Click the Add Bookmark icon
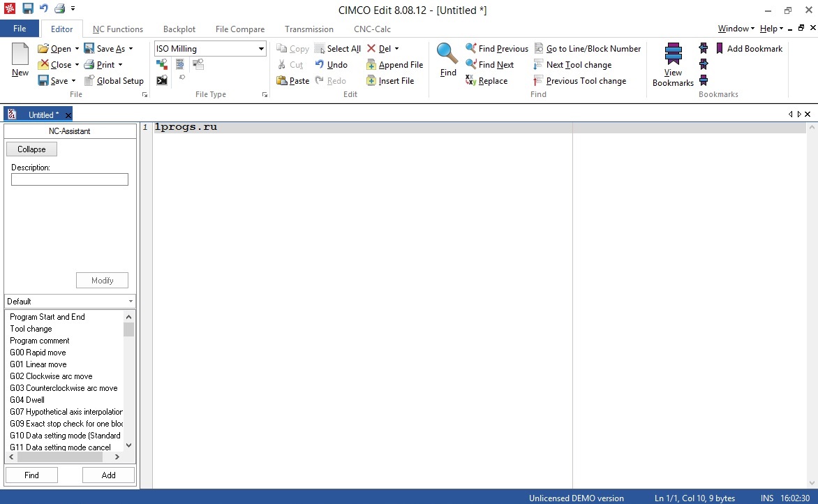The image size is (818, 504). pos(720,49)
